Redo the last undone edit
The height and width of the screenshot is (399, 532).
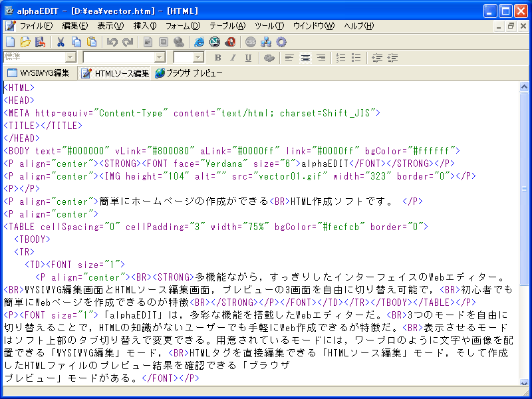[128, 42]
